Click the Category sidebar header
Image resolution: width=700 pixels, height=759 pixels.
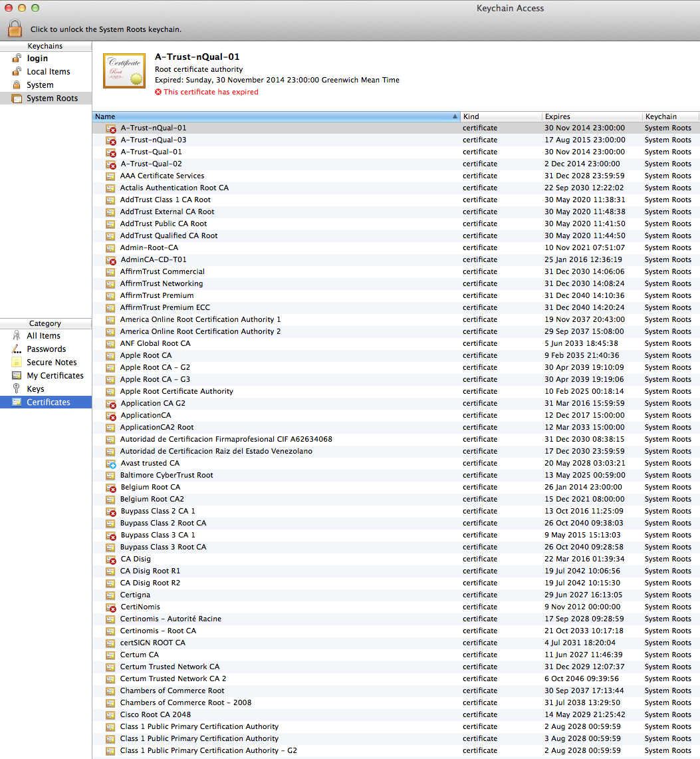pos(45,323)
